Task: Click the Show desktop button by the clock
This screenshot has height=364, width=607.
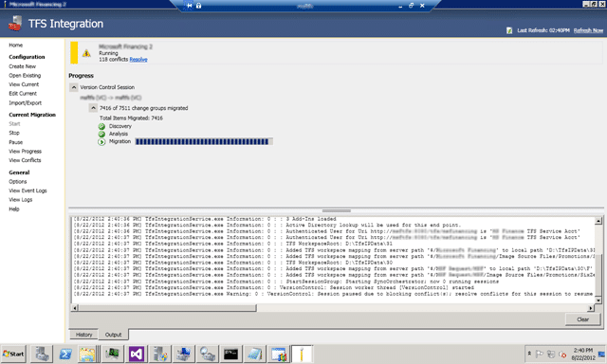Action: (x=601, y=354)
